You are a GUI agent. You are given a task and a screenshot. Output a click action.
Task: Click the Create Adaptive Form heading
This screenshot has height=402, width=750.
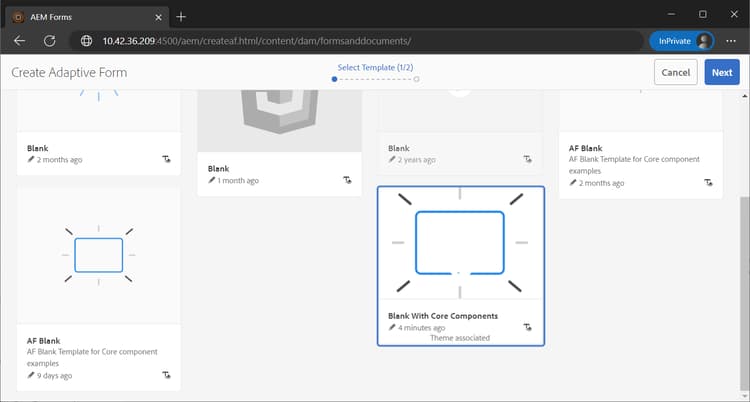click(x=69, y=73)
